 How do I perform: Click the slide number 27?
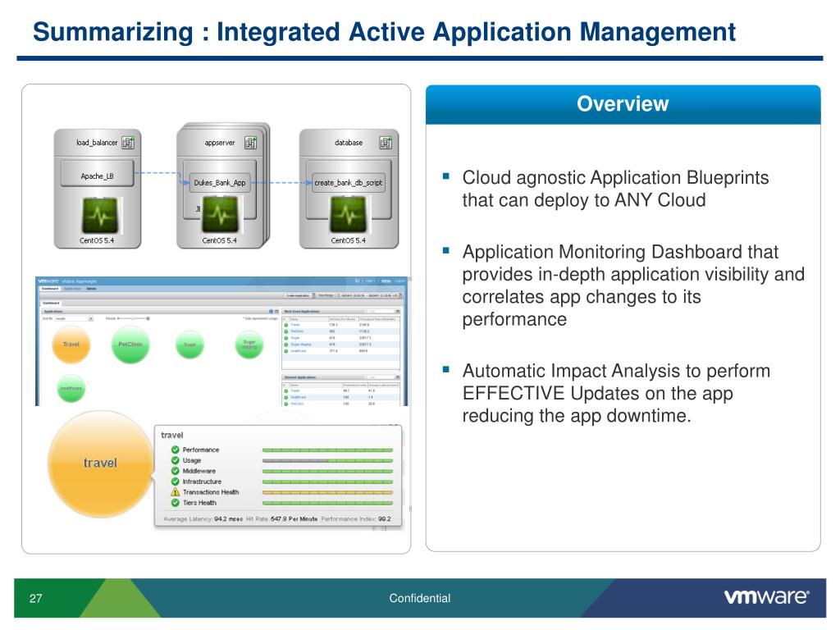[35, 598]
